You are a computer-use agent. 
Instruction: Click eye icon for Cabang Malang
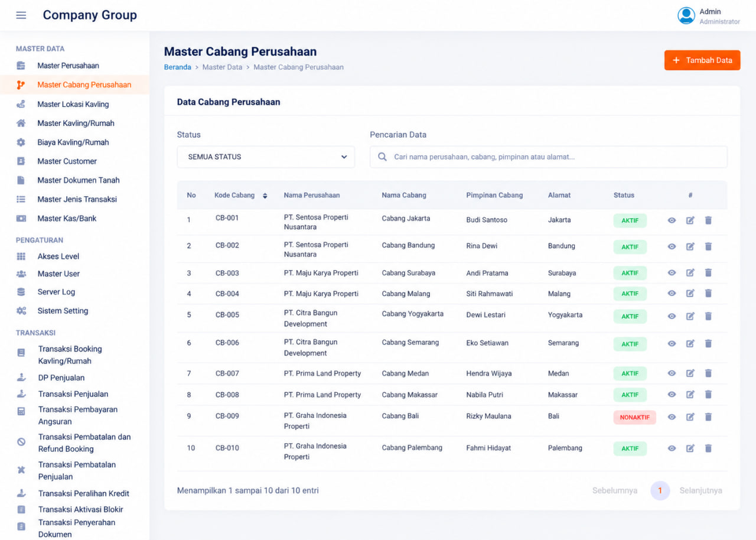[672, 294]
